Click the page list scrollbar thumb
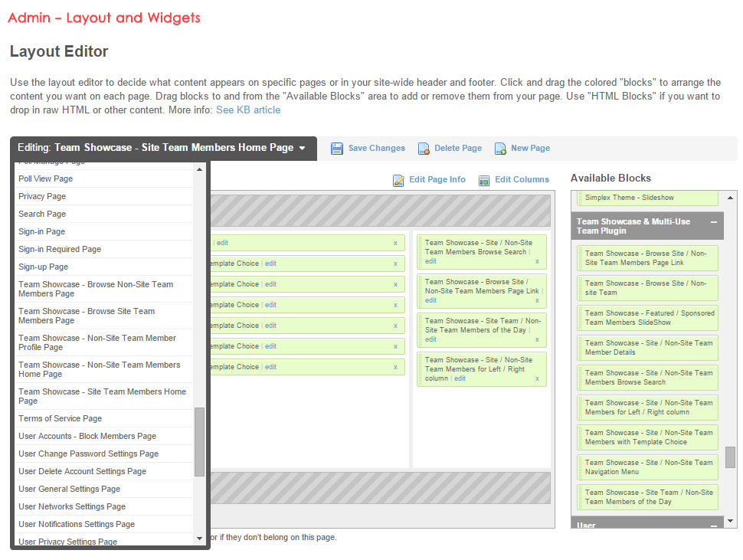The width and height of the screenshot is (743, 560). (199, 440)
